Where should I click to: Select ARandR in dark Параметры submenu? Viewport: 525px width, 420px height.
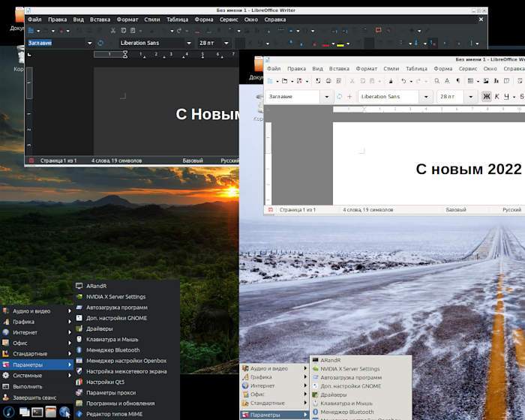(127, 286)
